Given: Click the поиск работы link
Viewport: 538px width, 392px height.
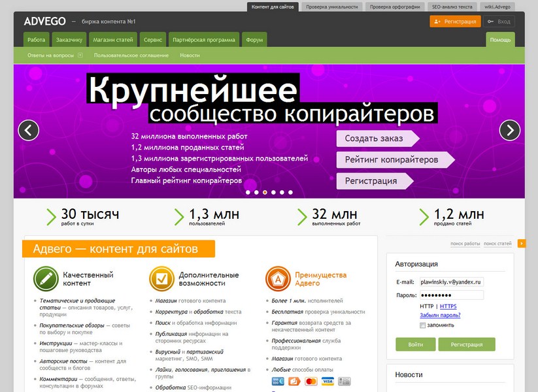Looking at the screenshot, I should pyautogui.click(x=465, y=244).
